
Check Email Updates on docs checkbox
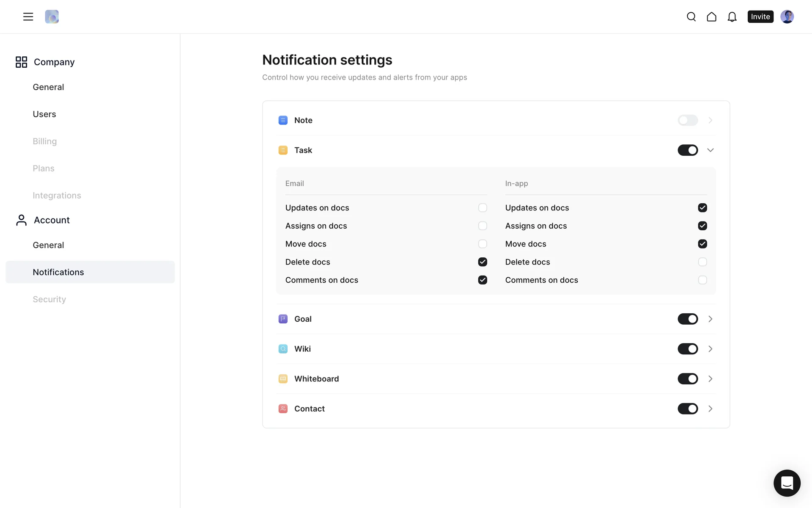tap(482, 208)
